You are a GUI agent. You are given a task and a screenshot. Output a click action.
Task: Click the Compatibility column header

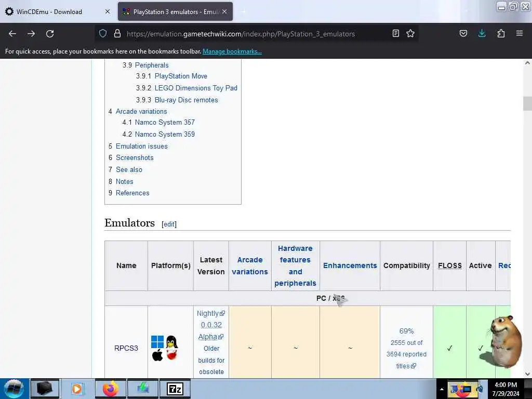406,265
